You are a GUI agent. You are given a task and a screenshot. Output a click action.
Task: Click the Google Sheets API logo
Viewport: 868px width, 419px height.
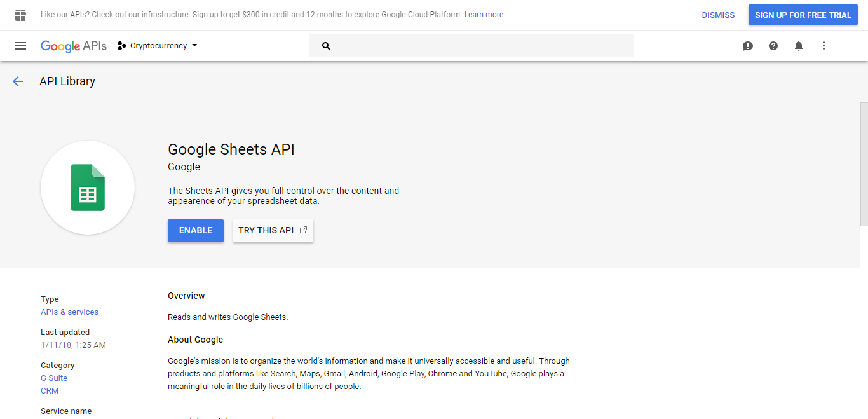coord(87,188)
